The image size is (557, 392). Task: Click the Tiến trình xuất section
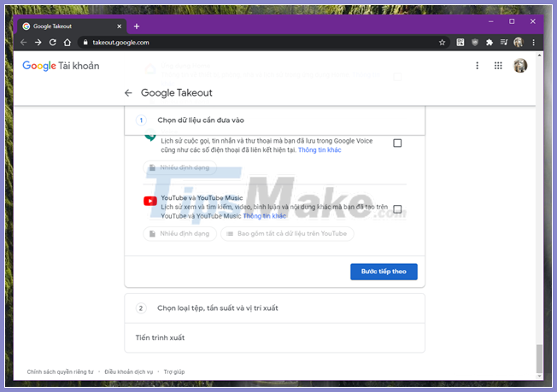pos(274,337)
